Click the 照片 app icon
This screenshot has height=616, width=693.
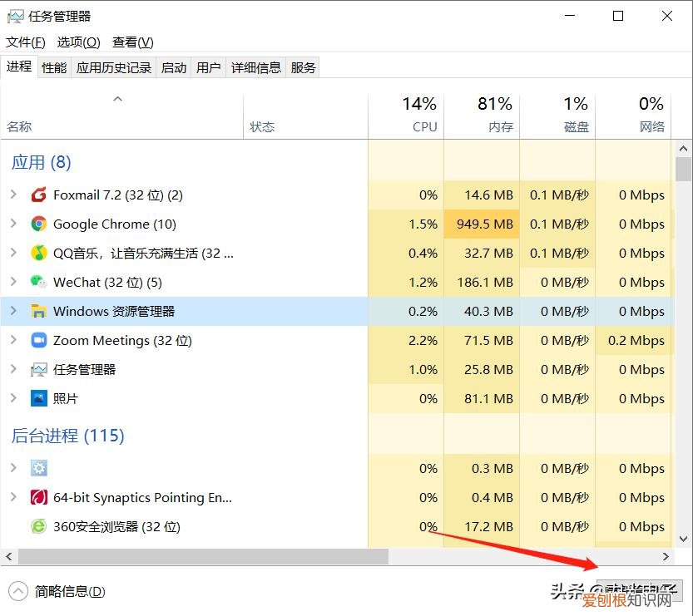click(x=38, y=399)
